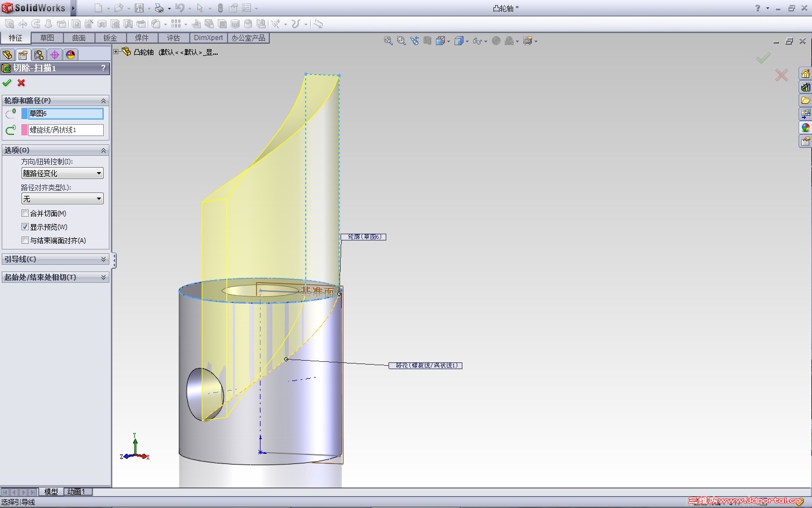812x508 pixels.
Task: Open the File Explorer folder icon in the task pane
Action: tap(805, 100)
